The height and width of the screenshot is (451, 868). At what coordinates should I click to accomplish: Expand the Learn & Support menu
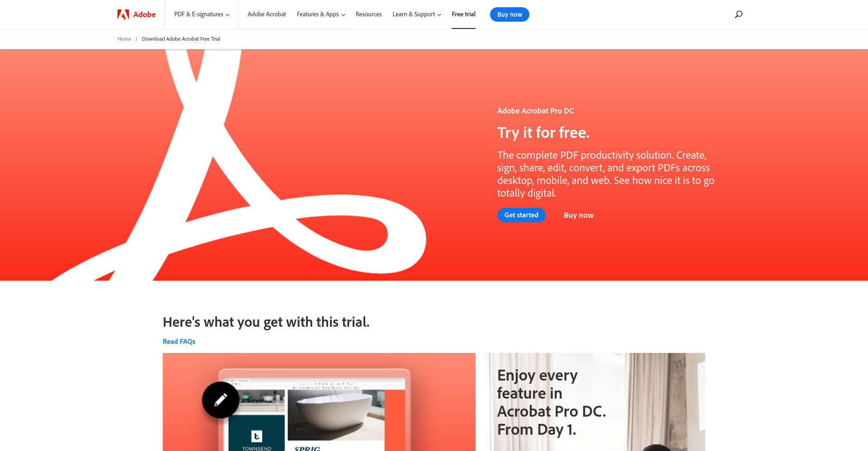pyautogui.click(x=417, y=14)
